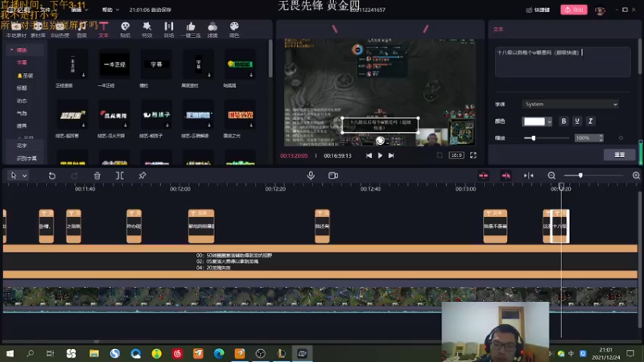Image resolution: width=644 pixels, height=362 pixels.
Task: Click the 重置 reset button
Action: (619, 154)
